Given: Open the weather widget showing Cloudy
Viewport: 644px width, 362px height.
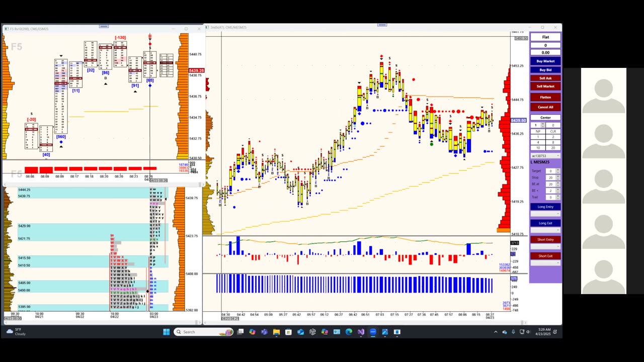Looking at the screenshot, I should coord(16,332).
